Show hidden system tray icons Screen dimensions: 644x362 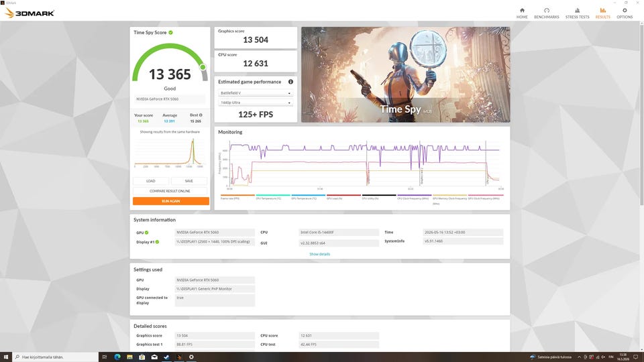point(579,357)
